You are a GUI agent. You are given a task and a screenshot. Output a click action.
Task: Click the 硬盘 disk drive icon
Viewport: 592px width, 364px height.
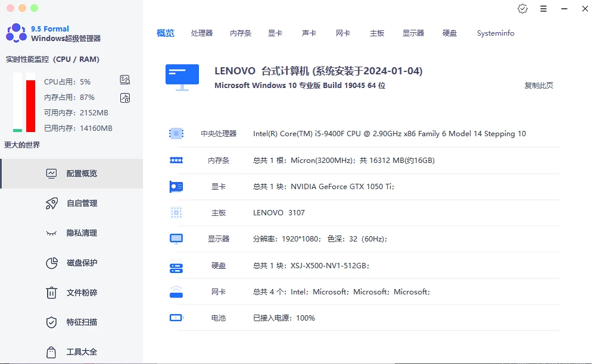click(x=176, y=266)
